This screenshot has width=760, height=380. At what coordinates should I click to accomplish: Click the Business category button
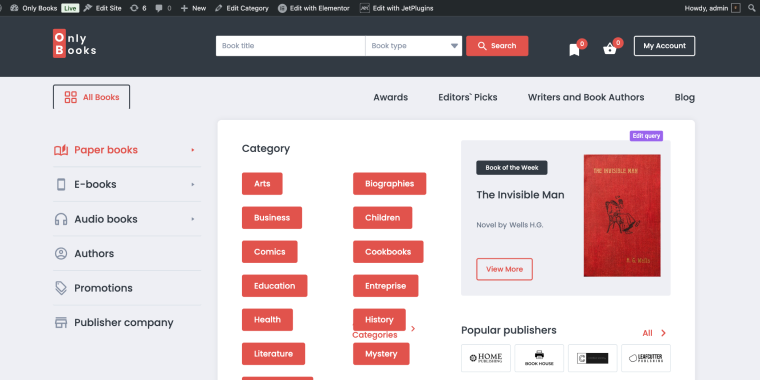(271, 218)
